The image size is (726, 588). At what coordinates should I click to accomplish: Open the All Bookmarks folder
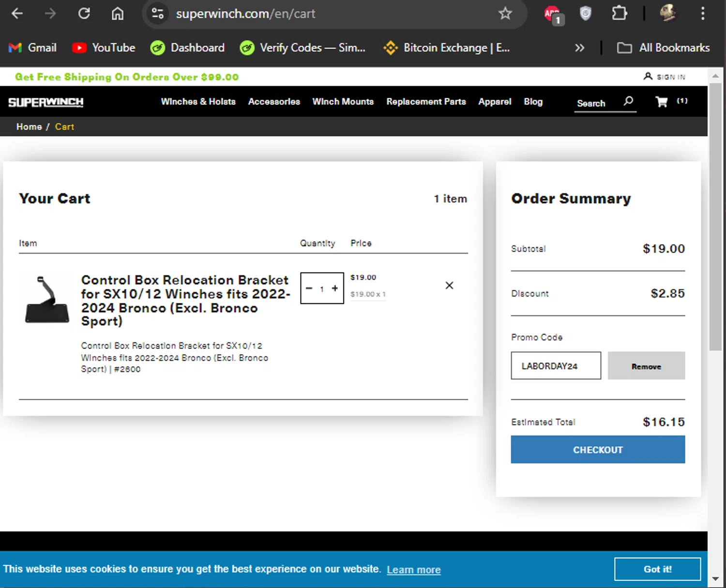pos(664,47)
